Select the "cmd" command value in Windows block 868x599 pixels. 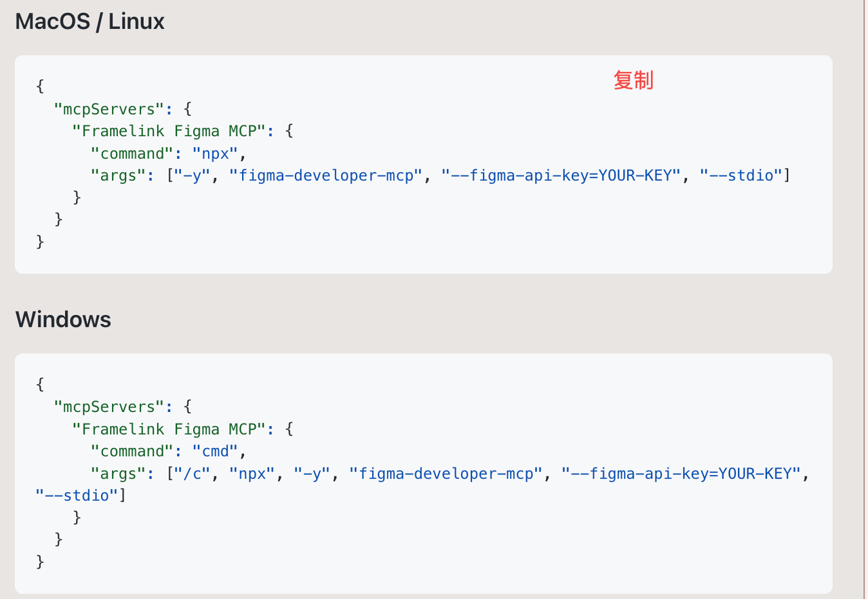216,451
